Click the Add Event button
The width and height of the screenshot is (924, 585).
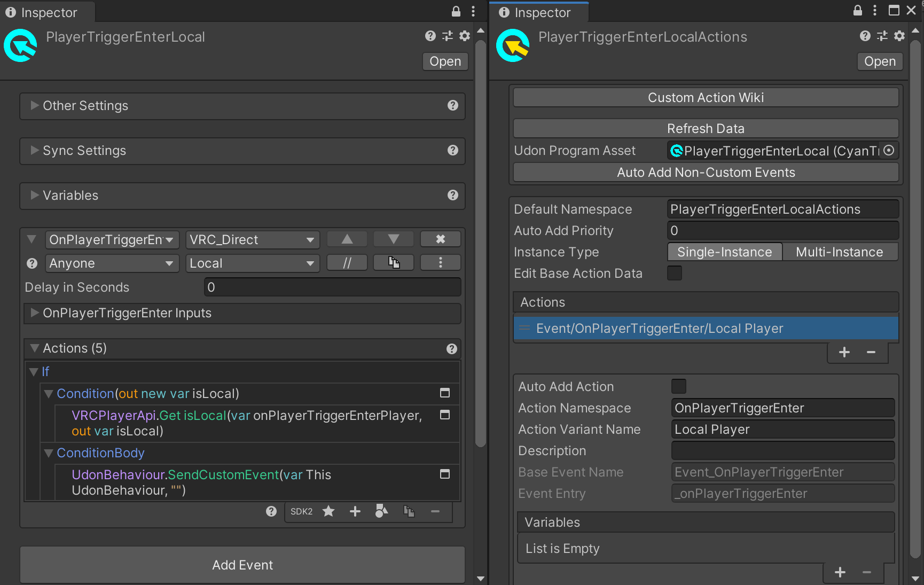242,565
